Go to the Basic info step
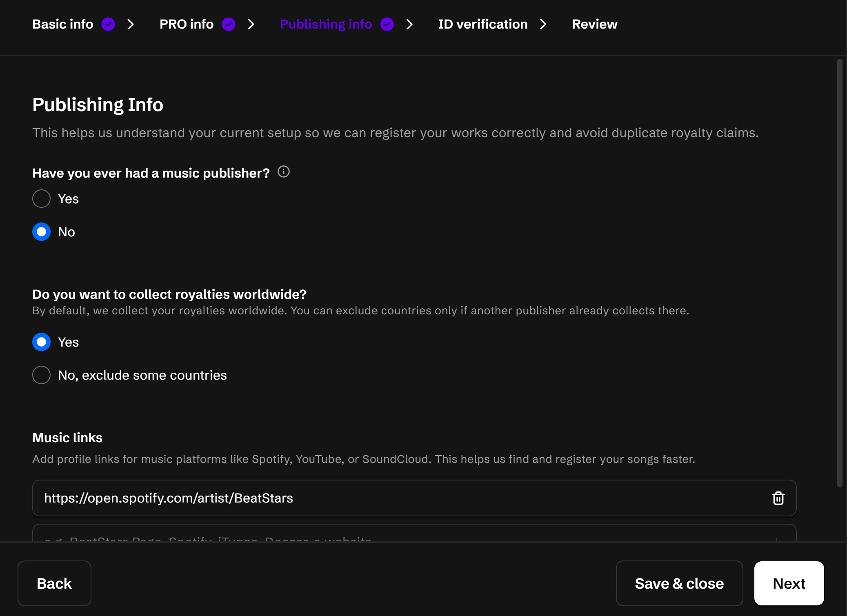Viewport: 847px width, 616px height. click(x=63, y=24)
